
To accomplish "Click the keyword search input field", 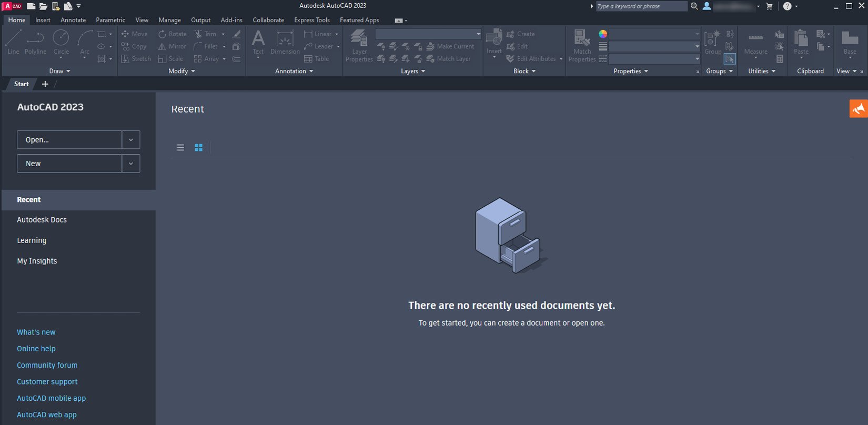I will pyautogui.click(x=641, y=6).
